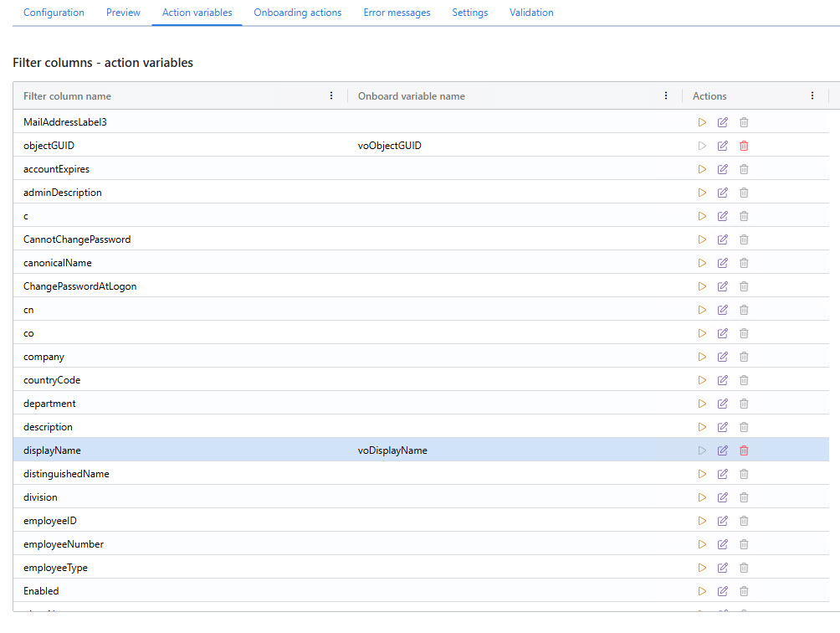Edit the employeeID row
Viewport: 840px width, 633px height.
click(x=722, y=521)
